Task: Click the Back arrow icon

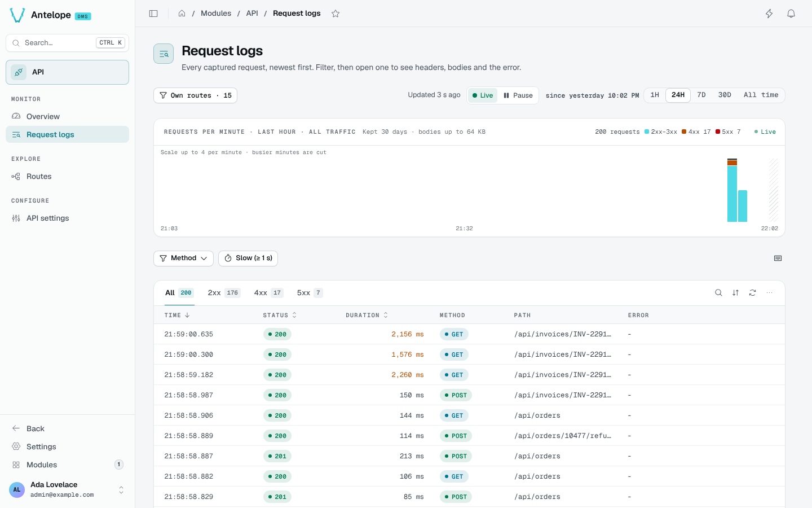Action: pyautogui.click(x=16, y=428)
